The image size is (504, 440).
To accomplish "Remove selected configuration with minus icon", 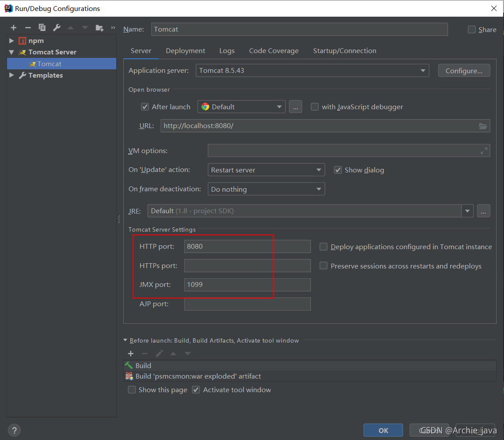I will (x=28, y=28).
